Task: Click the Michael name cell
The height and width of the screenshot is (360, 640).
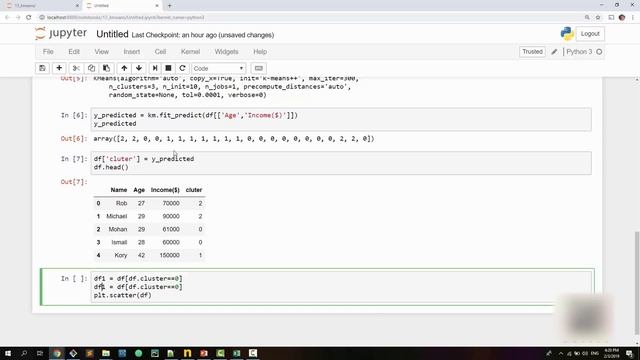Action: (x=117, y=216)
